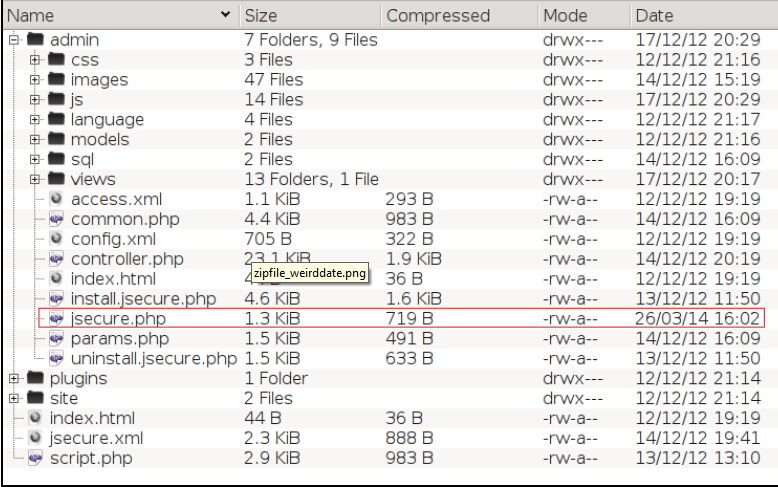The height and width of the screenshot is (487, 778).
Task: Expand the language folder node
Action: (x=35, y=120)
